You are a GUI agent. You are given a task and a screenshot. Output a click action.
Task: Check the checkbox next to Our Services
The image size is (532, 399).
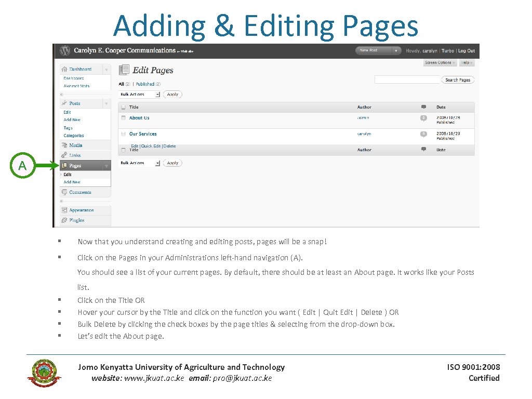[x=123, y=134]
